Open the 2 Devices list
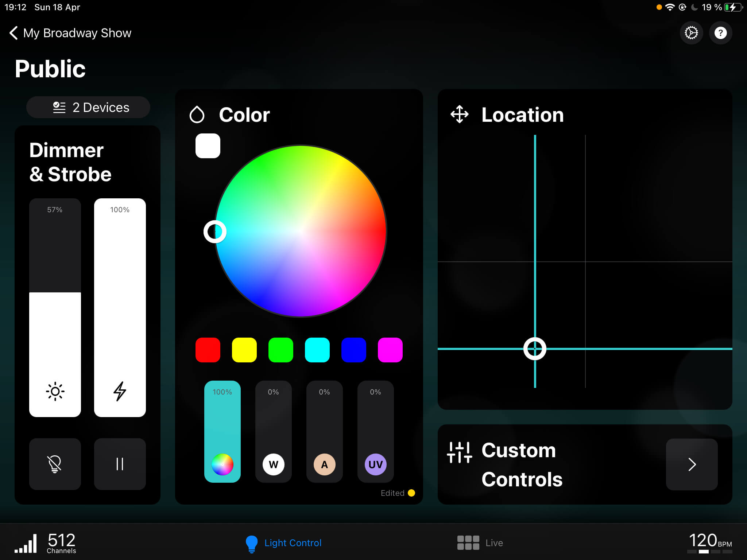This screenshot has height=560, width=747. (x=88, y=107)
